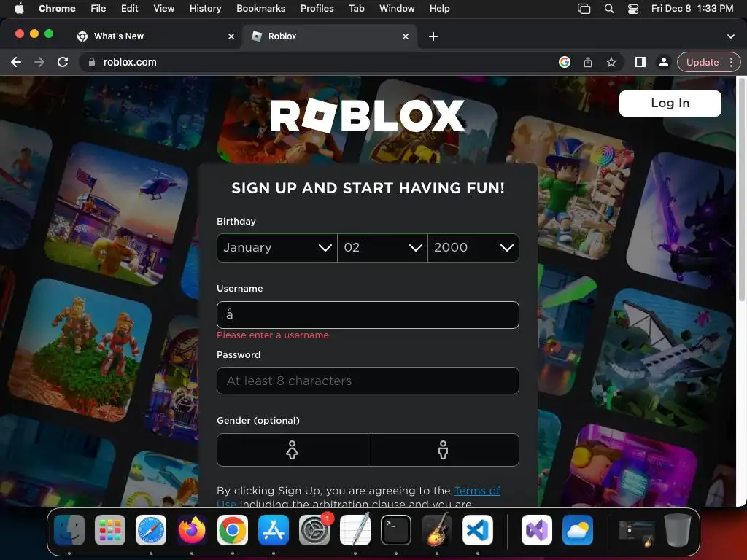Open Safari from the Dock
The image size is (747, 560).
point(151,530)
